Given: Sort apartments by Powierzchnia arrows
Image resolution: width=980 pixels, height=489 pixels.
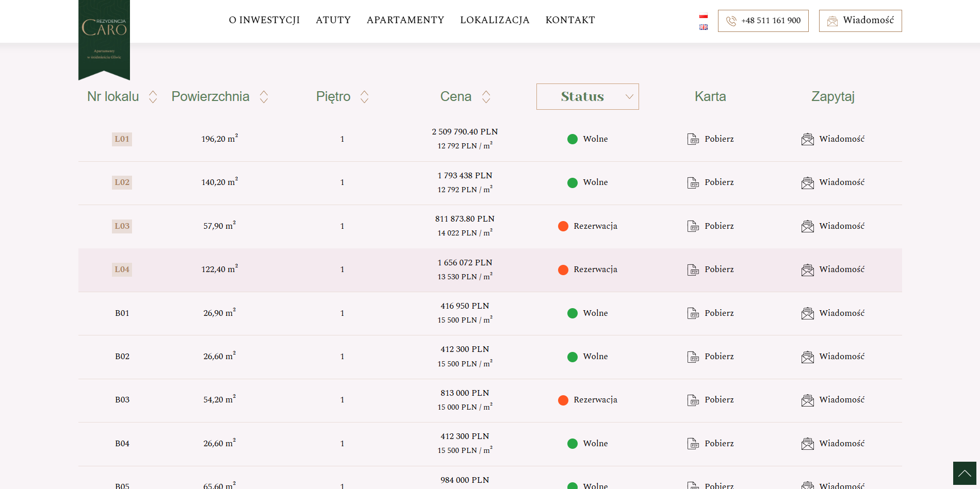Looking at the screenshot, I should click(x=264, y=97).
